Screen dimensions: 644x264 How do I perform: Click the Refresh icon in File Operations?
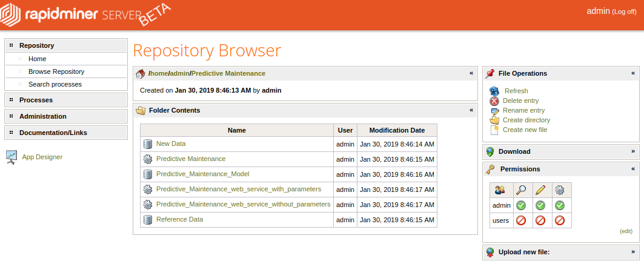tap(494, 91)
